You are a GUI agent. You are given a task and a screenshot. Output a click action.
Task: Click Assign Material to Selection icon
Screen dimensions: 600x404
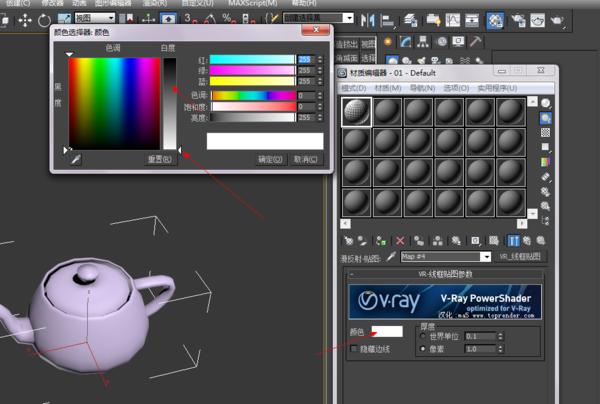pos(381,241)
